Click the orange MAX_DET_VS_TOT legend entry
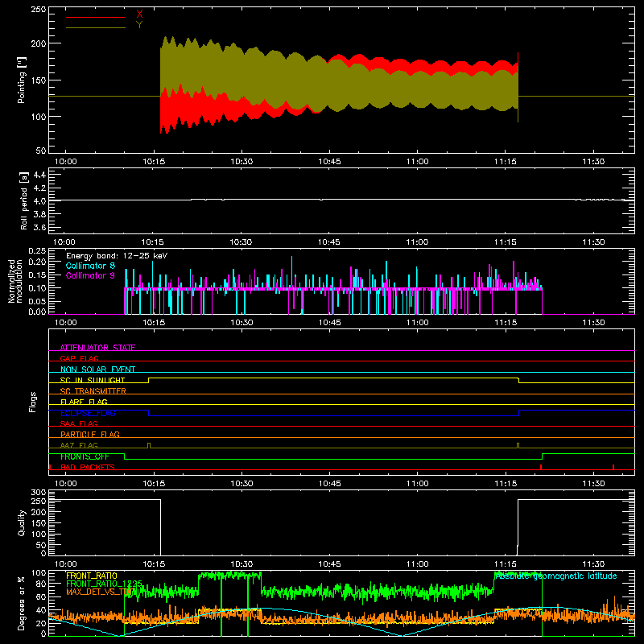Image resolution: width=644 pixels, height=644 pixels. click(101, 592)
